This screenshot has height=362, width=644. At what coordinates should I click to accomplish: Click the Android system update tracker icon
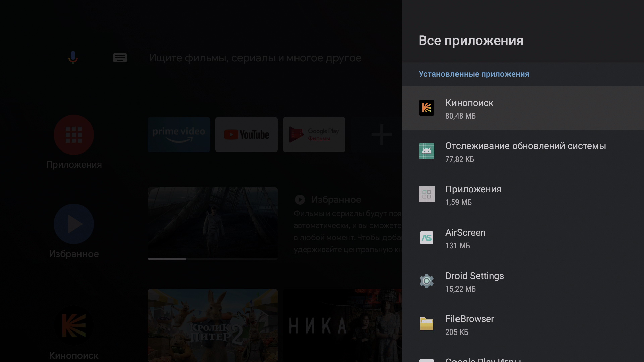[426, 151]
